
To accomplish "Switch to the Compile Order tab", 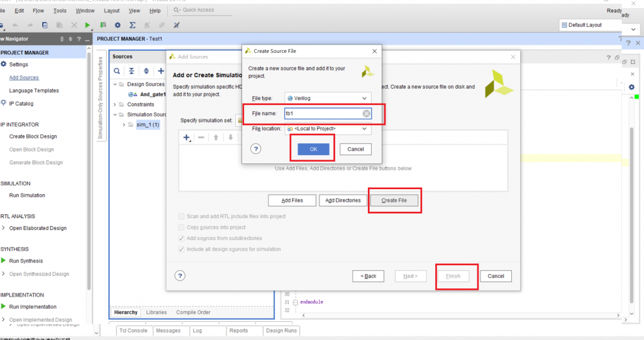I will [193, 312].
